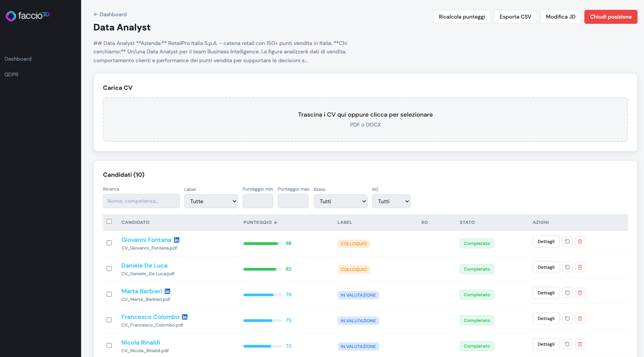The height and width of the screenshot is (357, 644).
Task: Open Giovanni Fontana candidate profile
Action: point(146,240)
